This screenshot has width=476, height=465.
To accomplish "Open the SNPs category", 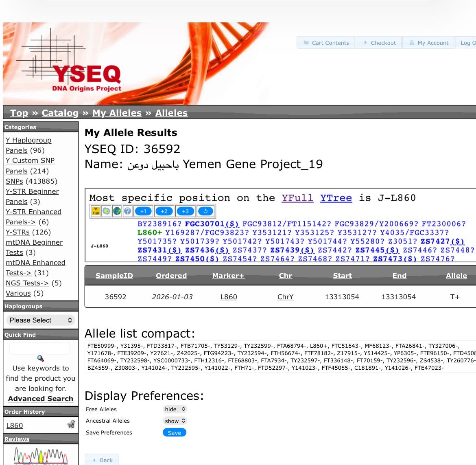I will click(x=14, y=181).
